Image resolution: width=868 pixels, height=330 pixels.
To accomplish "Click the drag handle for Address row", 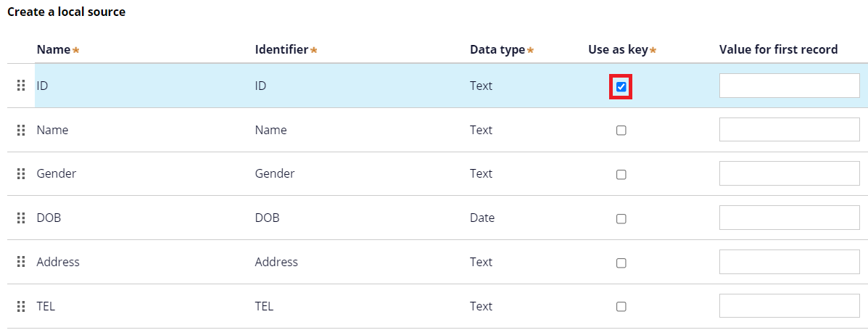I will [21, 262].
